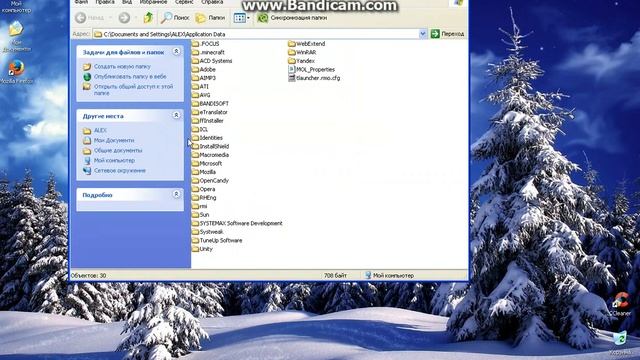
Task: Select the Macromedia folder icon
Action: (196, 155)
